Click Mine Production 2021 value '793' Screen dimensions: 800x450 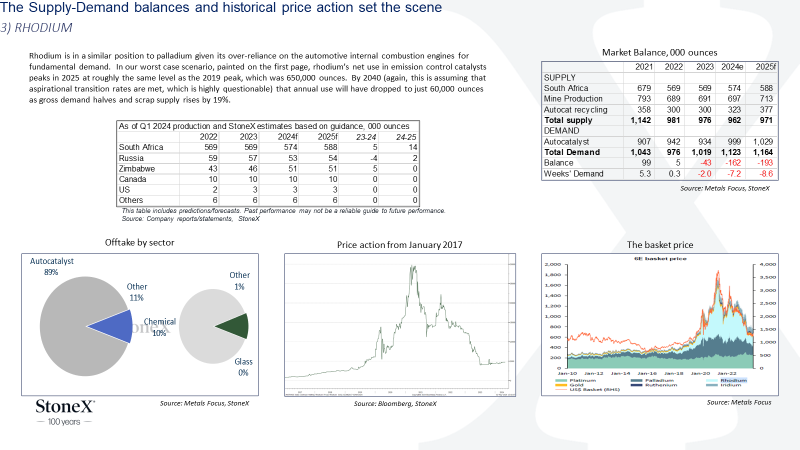tap(644, 98)
